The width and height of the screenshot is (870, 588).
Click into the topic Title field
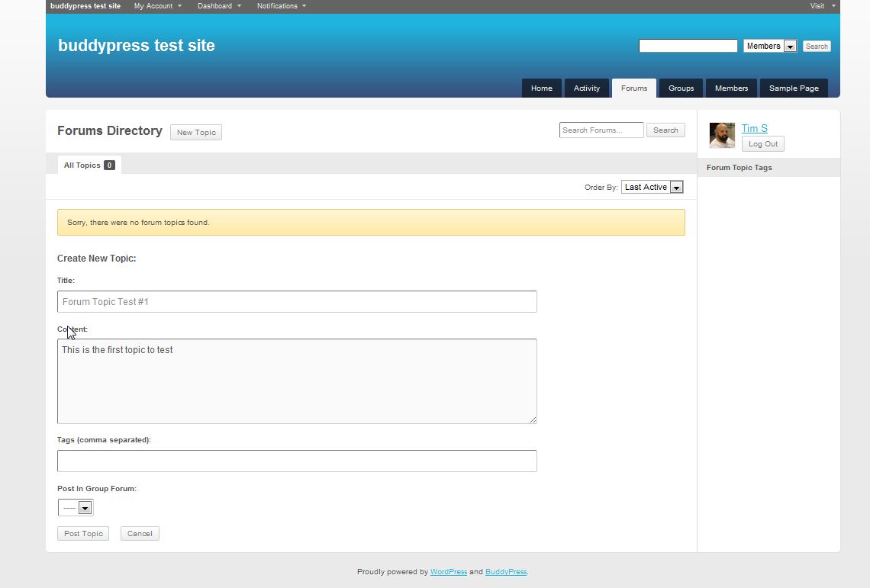click(297, 302)
